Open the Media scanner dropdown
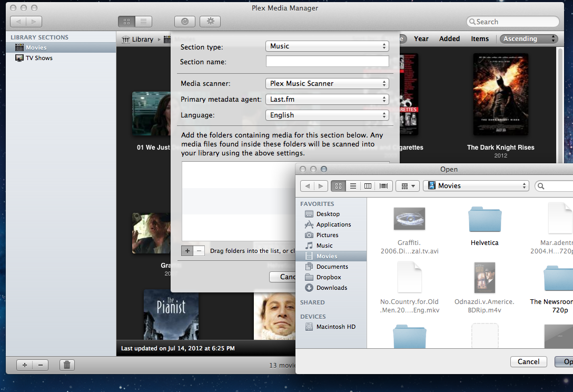Screen dimensions: 573x392 (x=327, y=83)
